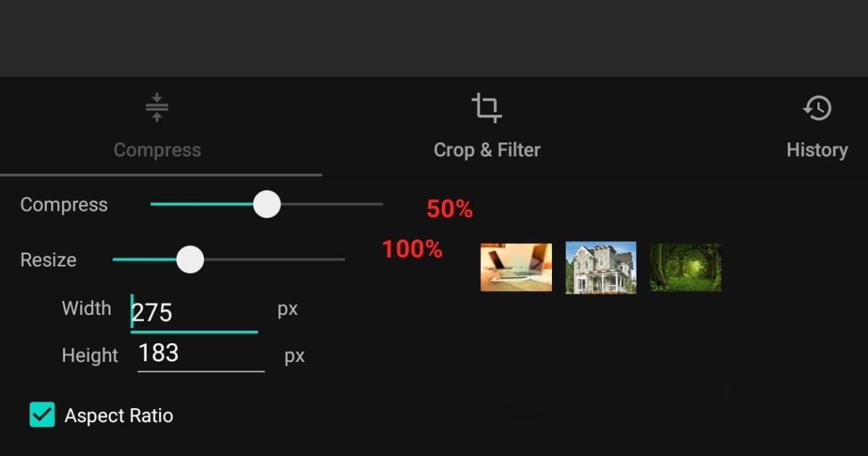Click the compress slider handle
The width and height of the screenshot is (868, 456).
(x=267, y=205)
